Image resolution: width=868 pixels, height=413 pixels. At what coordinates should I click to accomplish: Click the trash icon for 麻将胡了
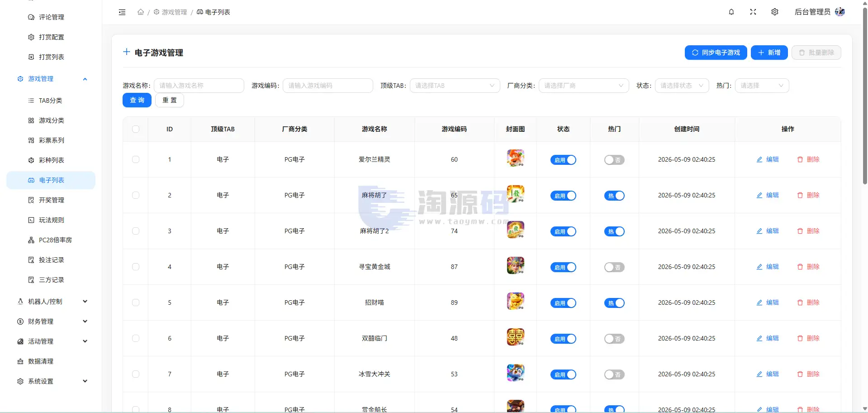pos(800,195)
